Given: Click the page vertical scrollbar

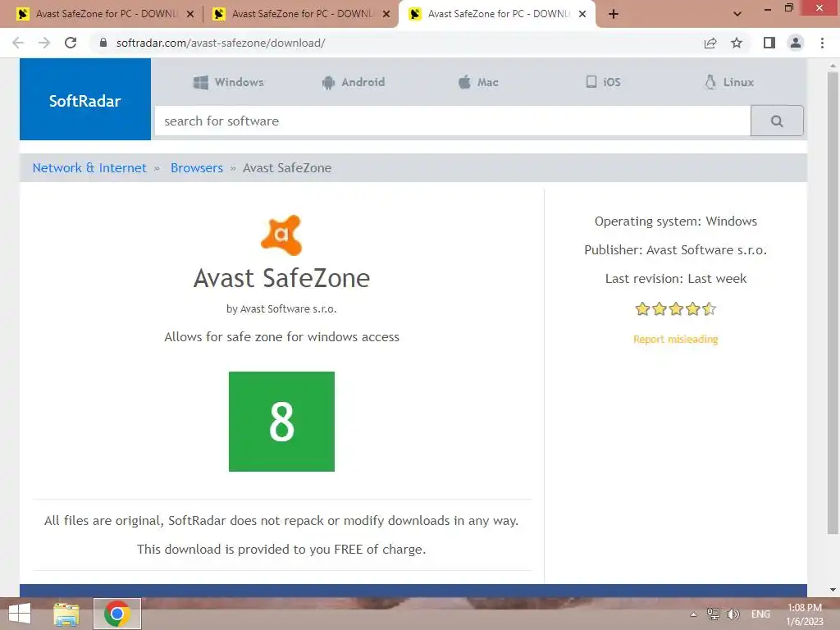Looking at the screenshot, I should click(833, 303).
